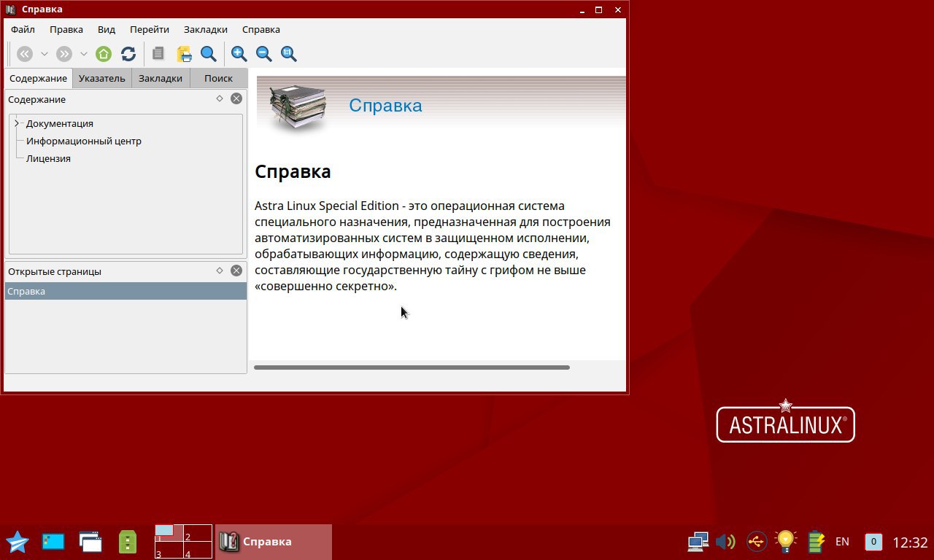Click the stacked documents image in header
Viewport: 934px width, 560px height.
click(298, 107)
